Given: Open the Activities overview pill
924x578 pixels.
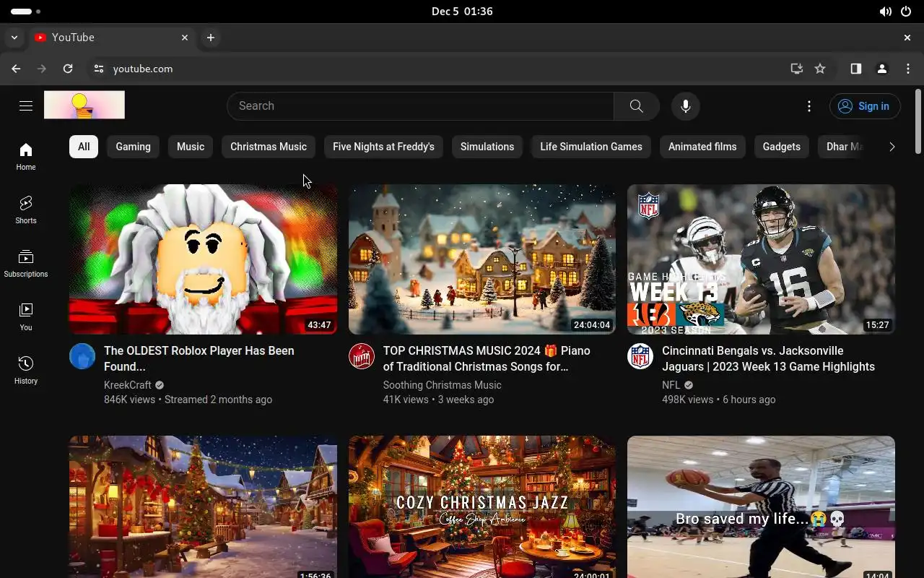Looking at the screenshot, I should pyautogui.click(x=26, y=12).
